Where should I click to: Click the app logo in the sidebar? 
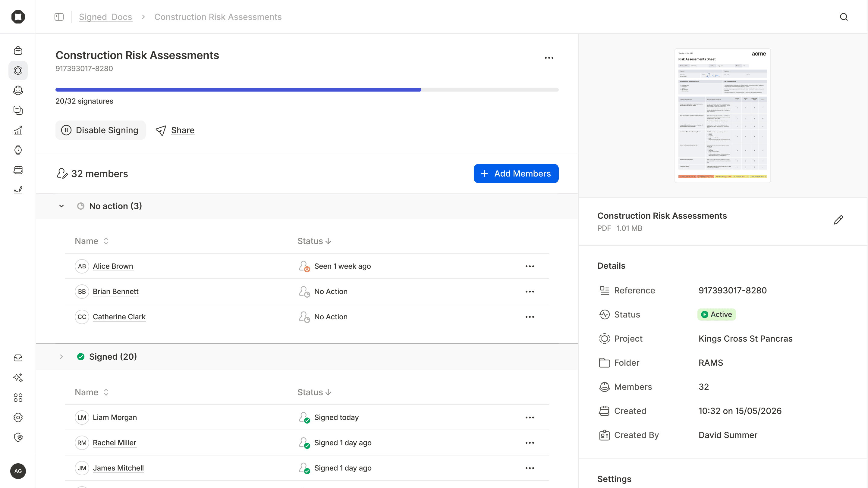coord(18,17)
